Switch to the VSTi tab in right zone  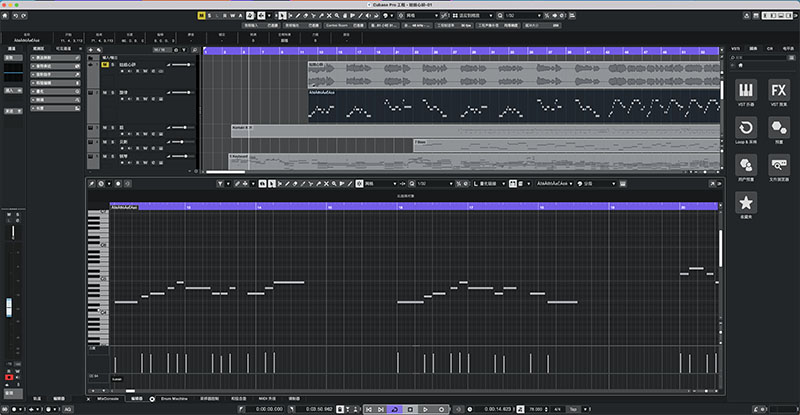click(x=735, y=48)
